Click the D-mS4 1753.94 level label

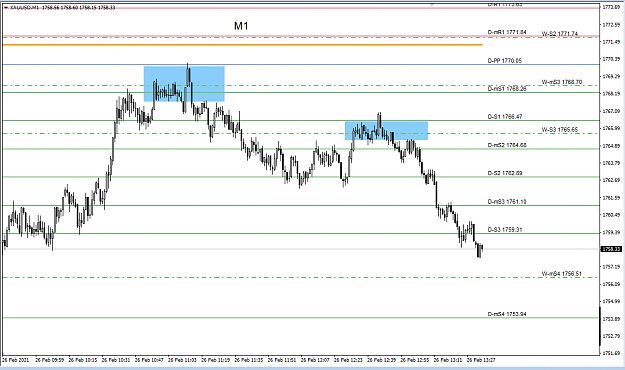point(507,314)
